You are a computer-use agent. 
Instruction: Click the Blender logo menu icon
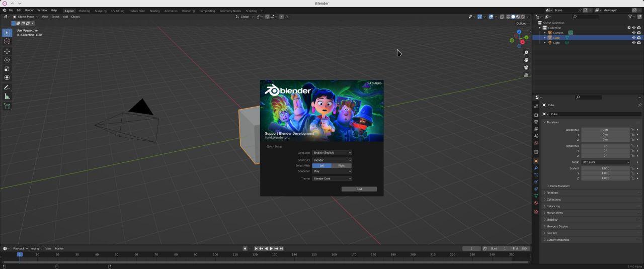pos(4,10)
